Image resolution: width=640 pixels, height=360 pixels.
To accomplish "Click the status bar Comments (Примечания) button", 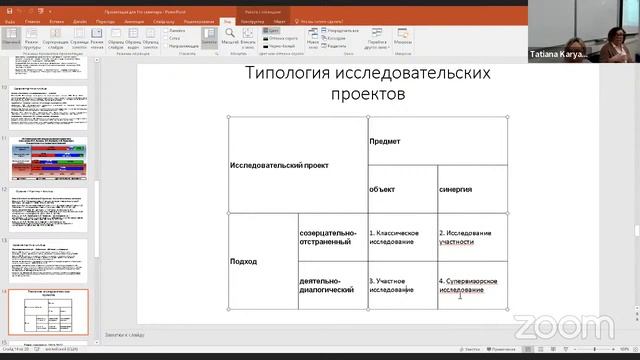I will point(501,349).
